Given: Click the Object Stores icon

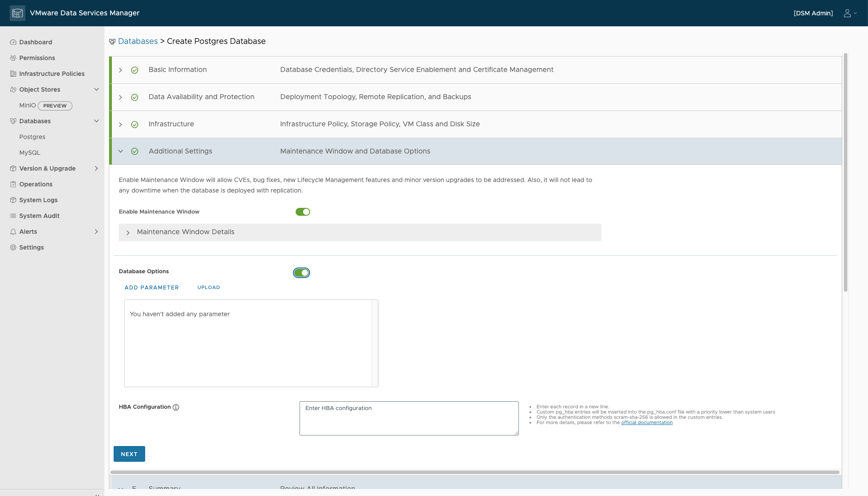Looking at the screenshot, I should 13,89.
